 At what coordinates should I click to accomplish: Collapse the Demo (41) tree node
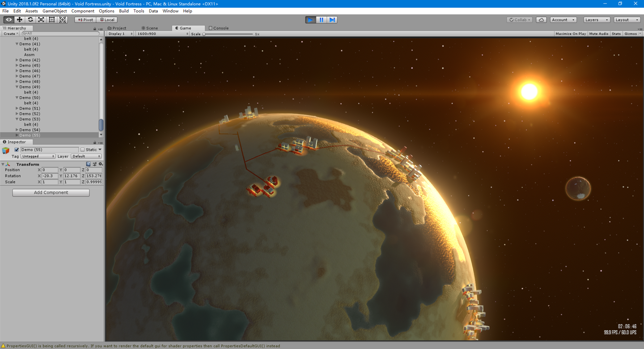coord(17,44)
